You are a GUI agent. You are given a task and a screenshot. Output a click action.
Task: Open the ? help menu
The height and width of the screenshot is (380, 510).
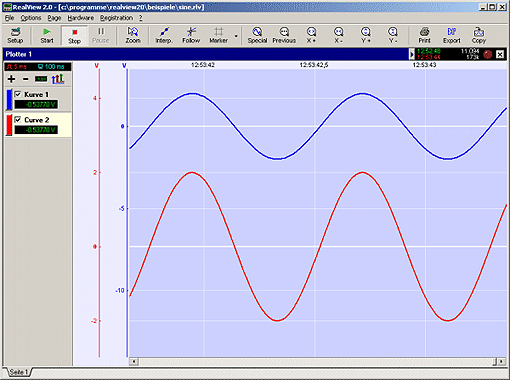141,18
